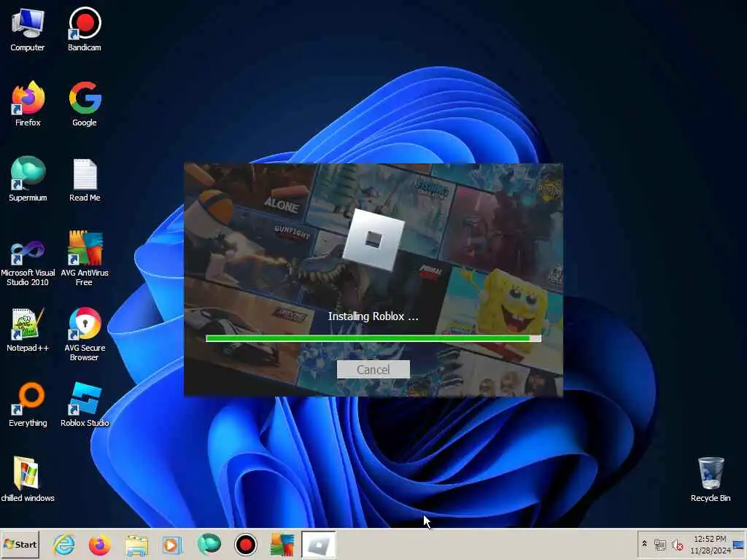Select the Roblox installer taskbar button
The image size is (747, 560).
[318, 545]
